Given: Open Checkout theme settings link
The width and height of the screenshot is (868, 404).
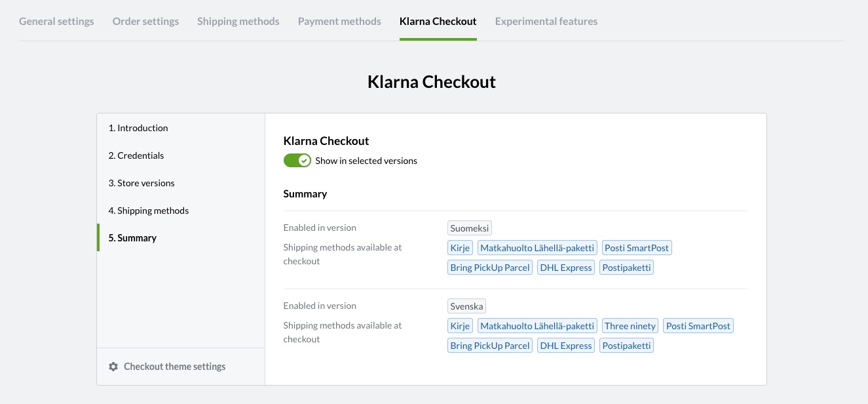Looking at the screenshot, I should click(174, 367).
